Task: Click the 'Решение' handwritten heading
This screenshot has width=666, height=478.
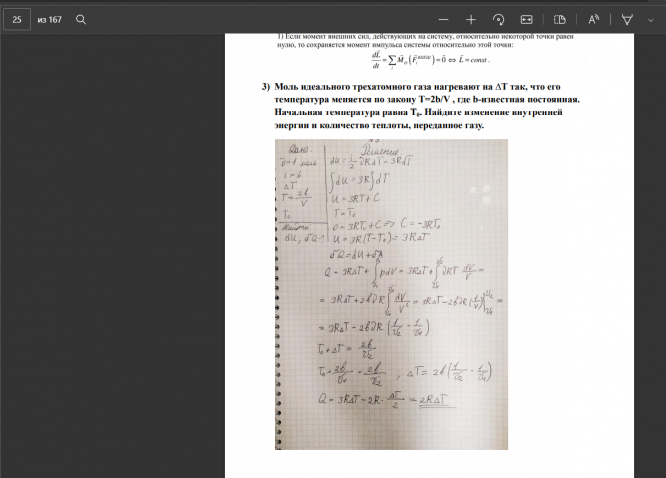Action: coord(379,151)
